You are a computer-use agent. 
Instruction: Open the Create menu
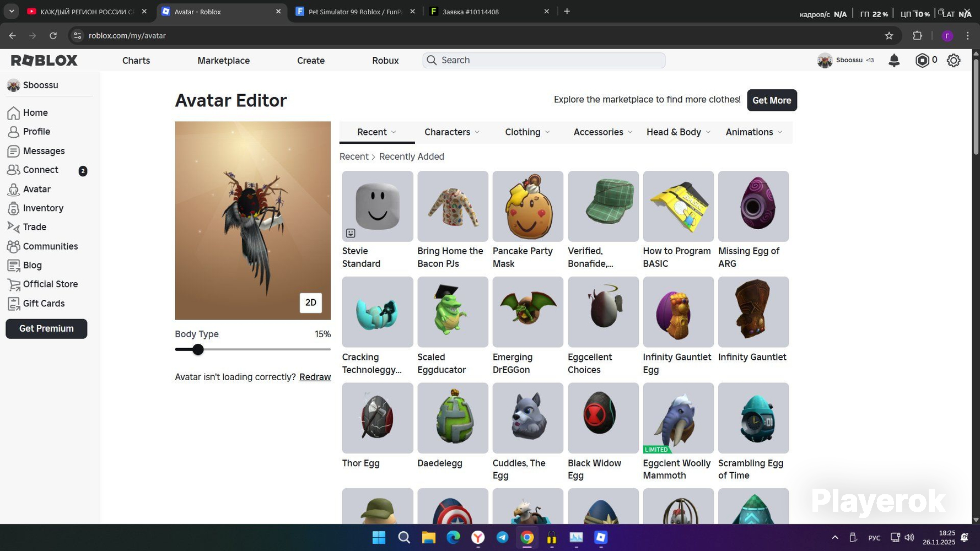(x=311, y=61)
